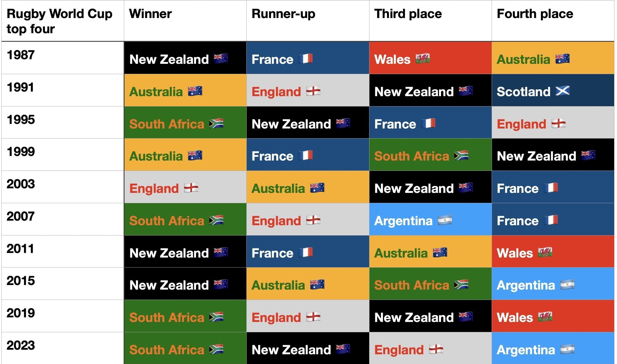Click Australia's flag in the 2015 Runner-up cell
This screenshot has width=617, height=364.
(317, 285)
